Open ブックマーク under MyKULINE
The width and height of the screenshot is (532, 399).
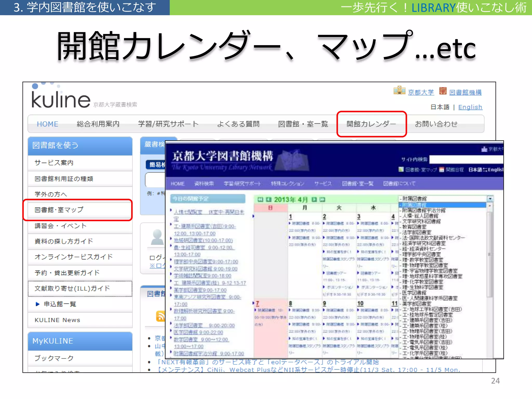(80, 358)
